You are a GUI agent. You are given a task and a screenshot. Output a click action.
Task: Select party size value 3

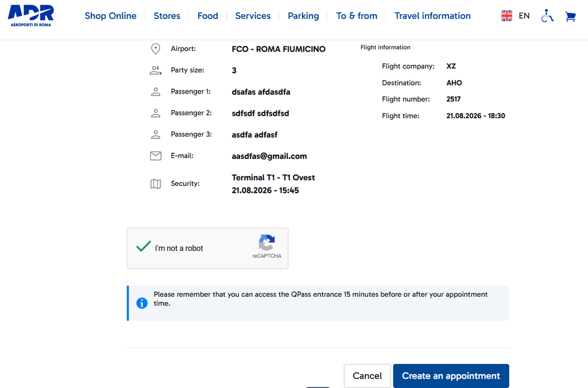point(234,71)
